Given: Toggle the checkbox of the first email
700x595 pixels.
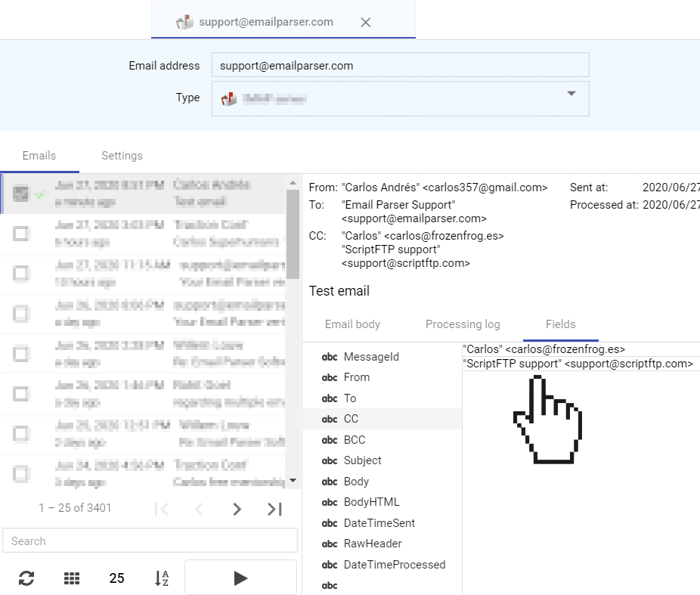Looking at the screenshot, I should [x=20, y=194].
